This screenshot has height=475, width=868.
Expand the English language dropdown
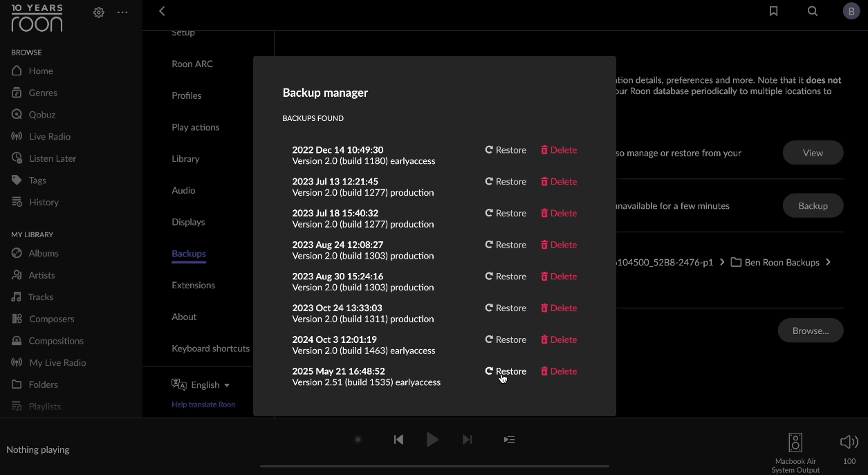pyautogui.click(x=201, y=384)
